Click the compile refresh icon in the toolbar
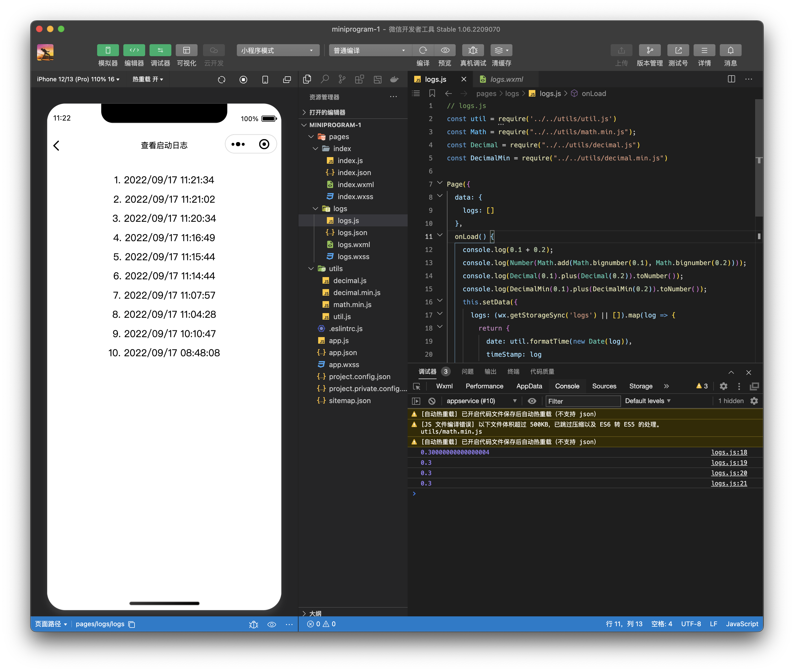 423,50
